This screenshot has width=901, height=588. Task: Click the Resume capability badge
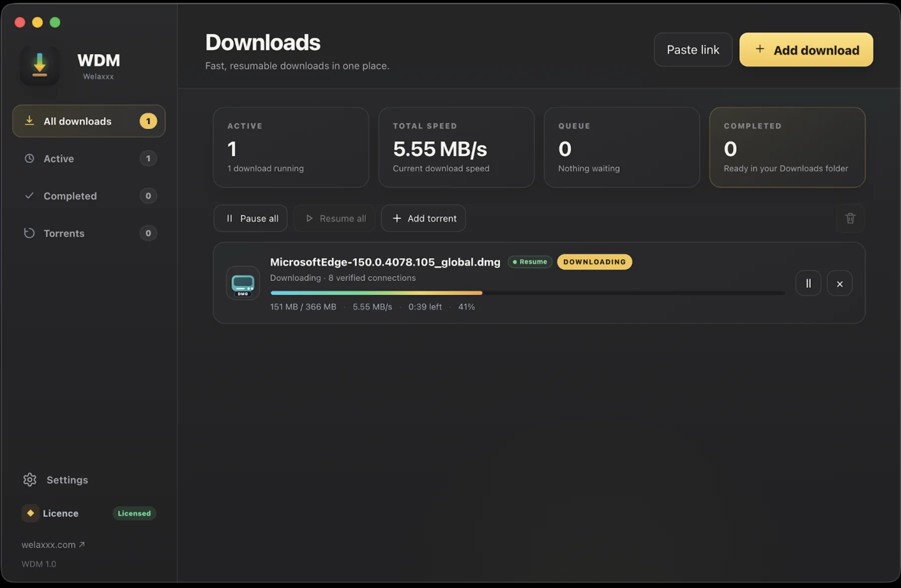pyautogui.click(x=530, y=262)
